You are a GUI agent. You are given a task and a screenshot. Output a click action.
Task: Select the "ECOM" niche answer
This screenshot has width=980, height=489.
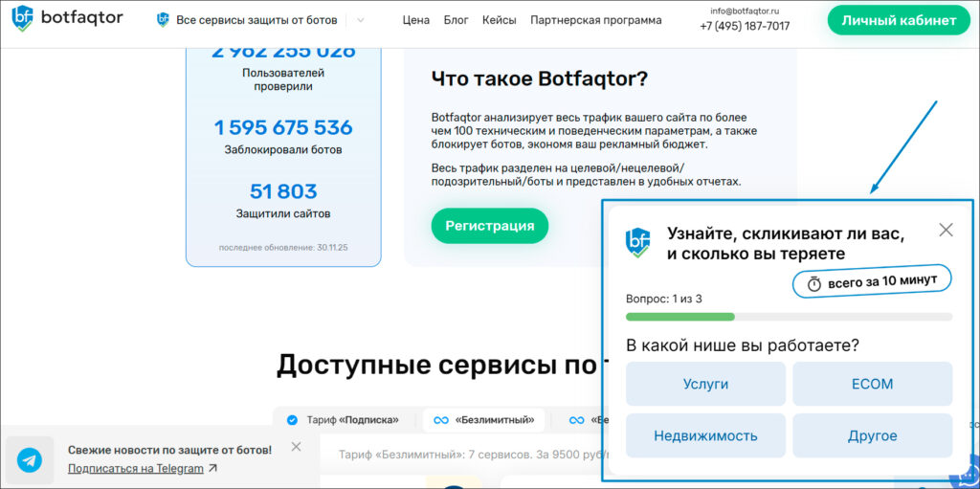click(873, 384)
